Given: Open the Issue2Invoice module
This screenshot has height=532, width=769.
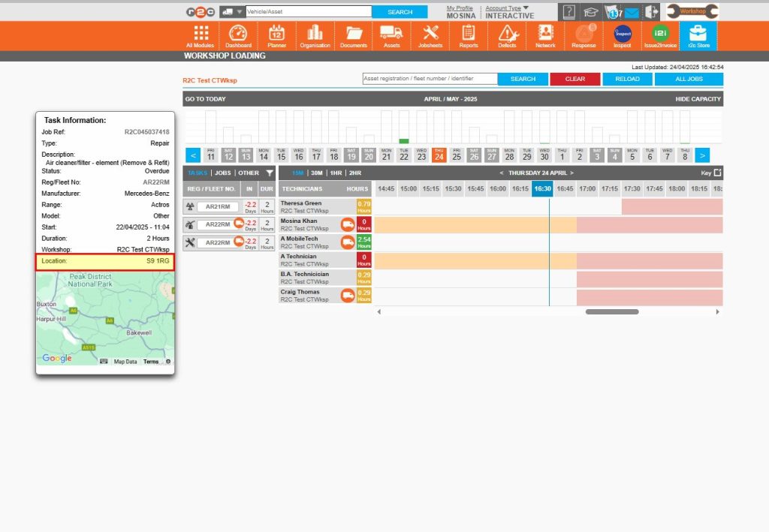Looking at the screenshot, I should [x=660, y=35].
